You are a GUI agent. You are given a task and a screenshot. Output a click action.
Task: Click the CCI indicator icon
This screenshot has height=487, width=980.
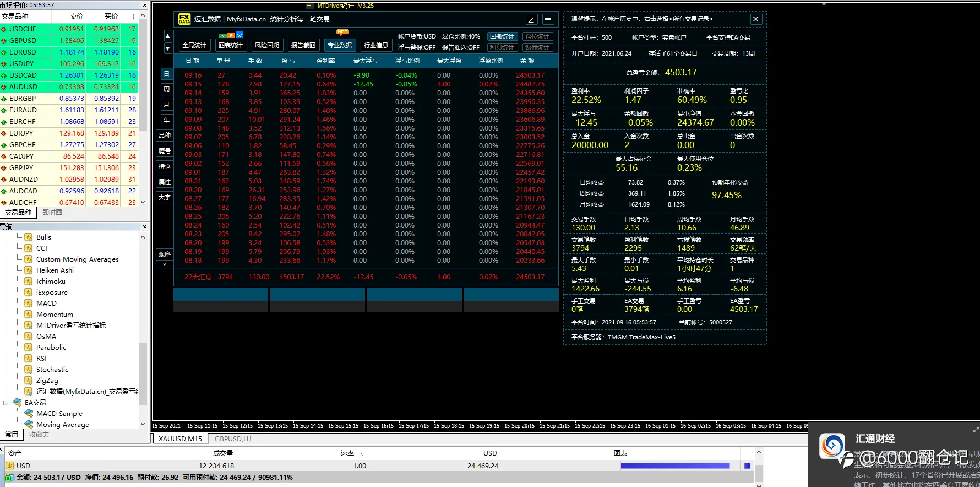[x=29, y=248]
